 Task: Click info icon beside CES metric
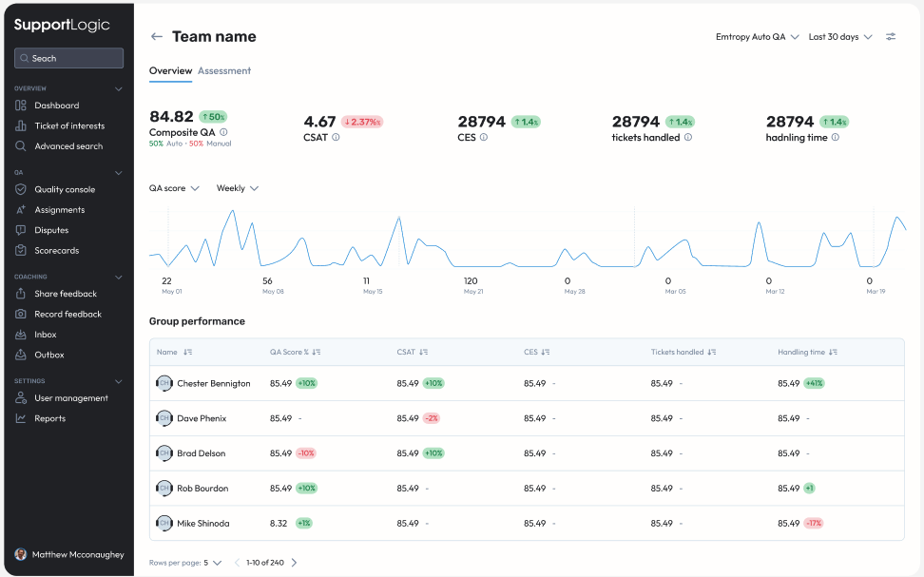pos(483,137)
